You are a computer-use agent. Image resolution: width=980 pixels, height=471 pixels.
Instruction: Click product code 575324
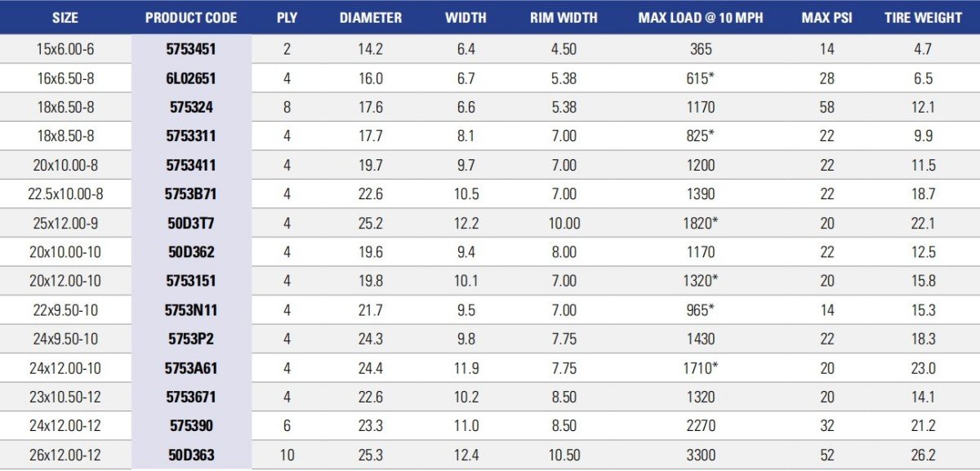(191, 107)
